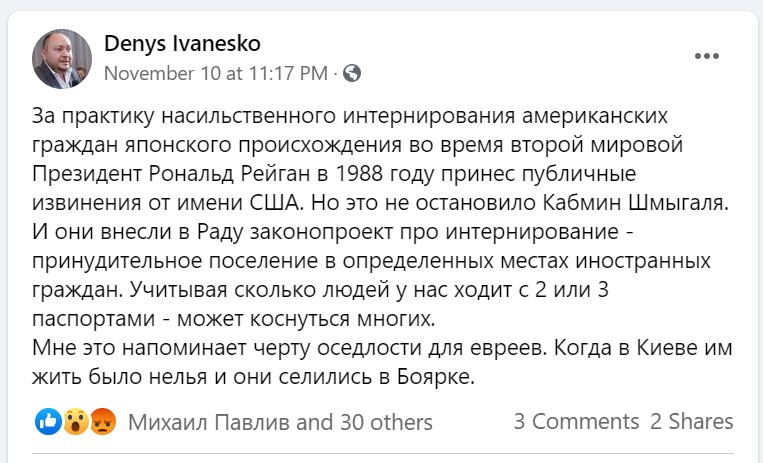
Task: Open the three-dot post options menu
Action: point(708,55)
